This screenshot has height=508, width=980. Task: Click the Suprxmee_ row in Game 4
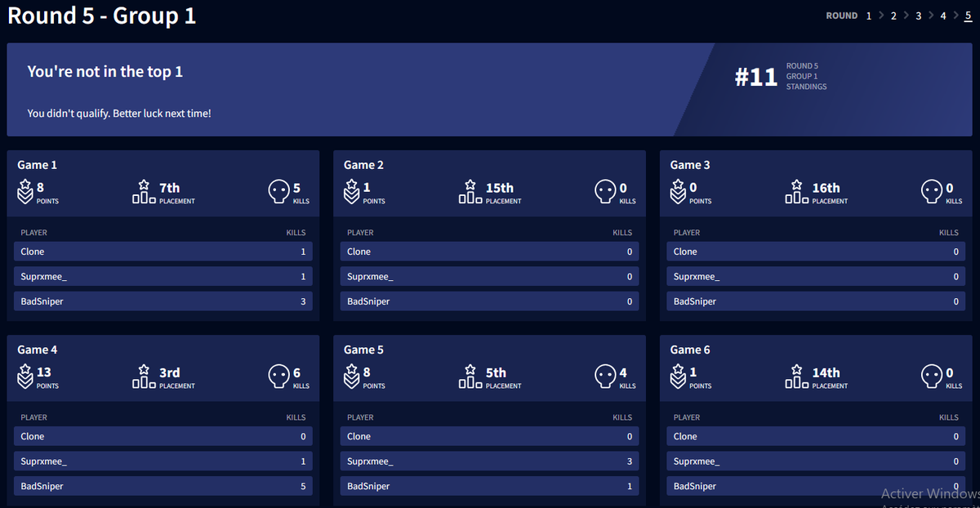pyautogui.click(x=163, y=461)
